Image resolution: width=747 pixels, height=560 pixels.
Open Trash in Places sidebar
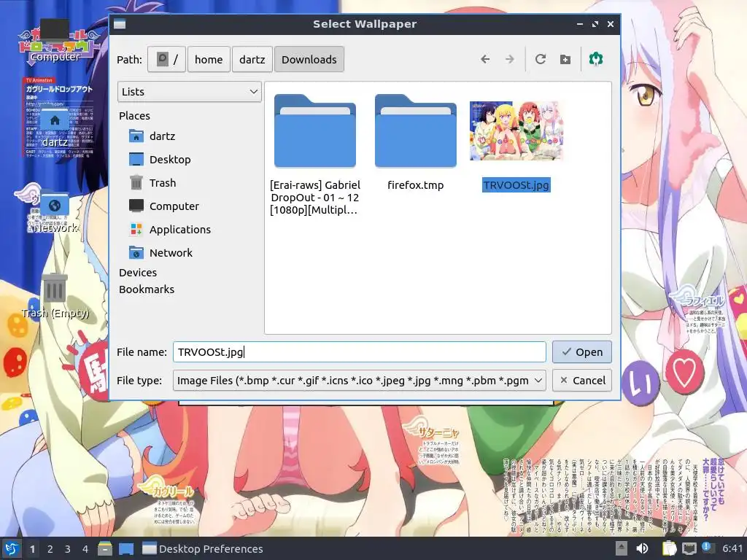(x=163, y=183)
